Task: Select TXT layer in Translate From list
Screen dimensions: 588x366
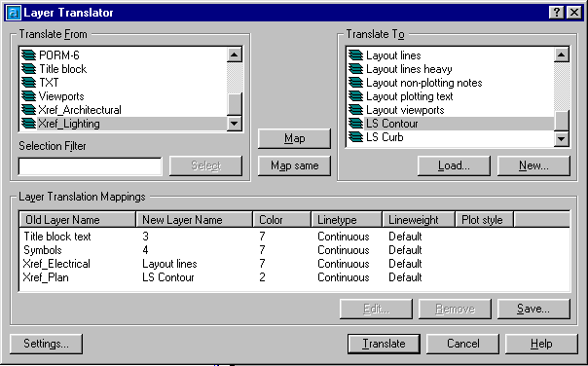Action: coord(49,83)
